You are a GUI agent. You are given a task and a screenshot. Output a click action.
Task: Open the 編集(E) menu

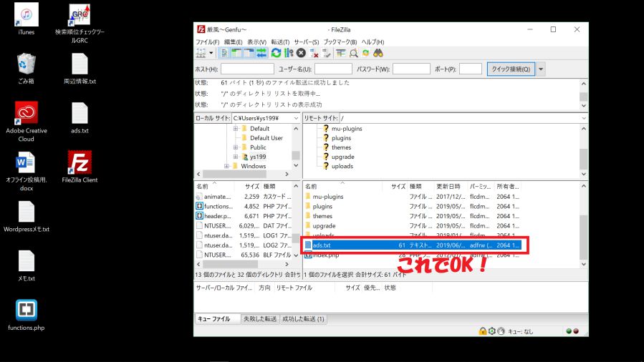234,41
